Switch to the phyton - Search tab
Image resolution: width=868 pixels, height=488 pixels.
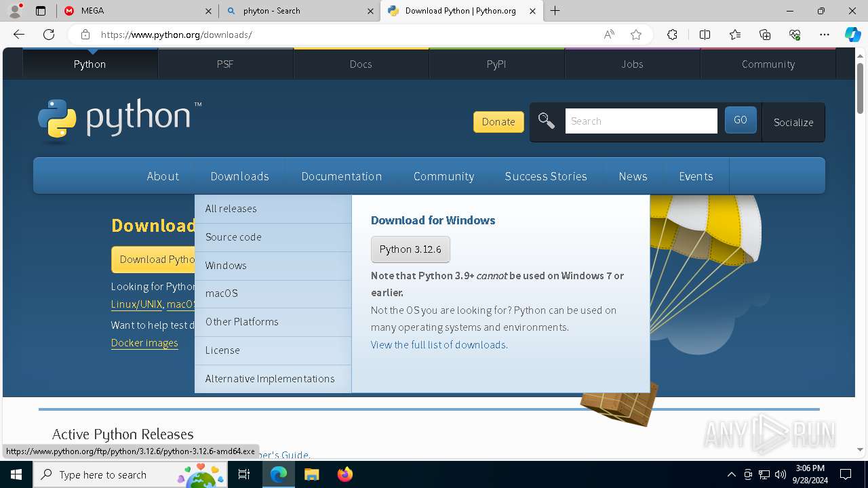point(300,11)
